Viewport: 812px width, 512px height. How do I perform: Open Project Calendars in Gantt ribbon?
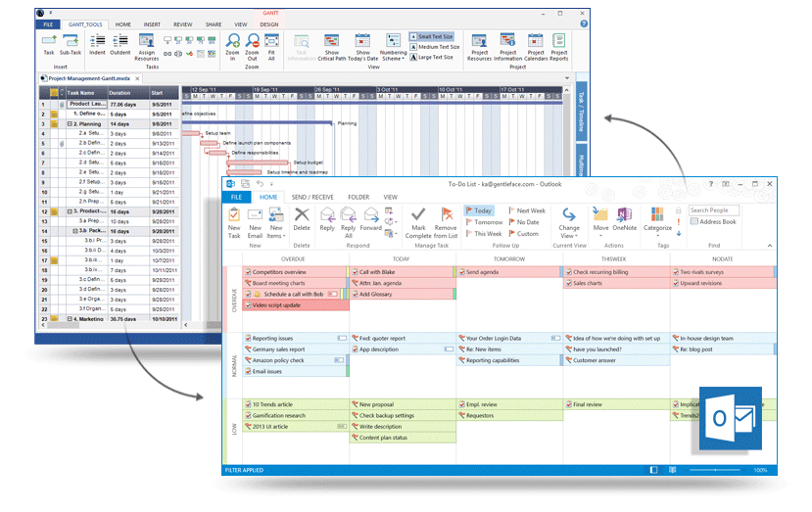click(536, 47)
